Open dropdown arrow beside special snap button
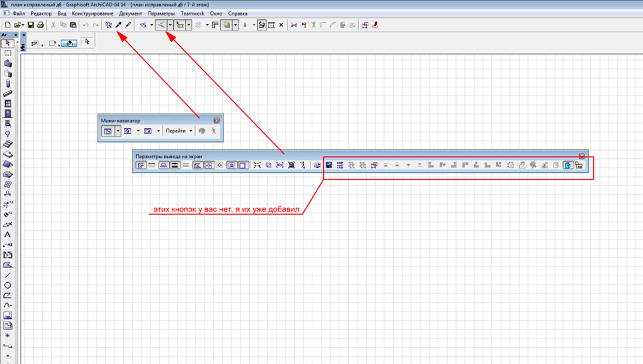Viewport: 643px width, 364px height. 170,25
